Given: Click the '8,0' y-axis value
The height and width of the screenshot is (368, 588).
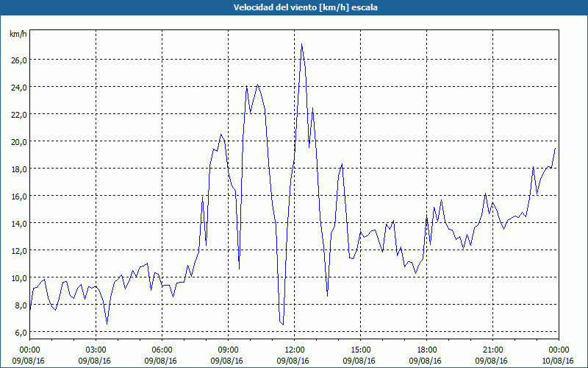Looking at the screenshot, I should click(x=21, y=305).
